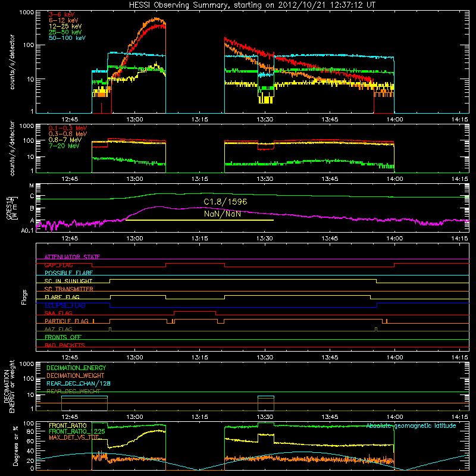The image size is (476, 476).
Task: Select the AAZ_FLAG label
Action: (x=58, y=329)
